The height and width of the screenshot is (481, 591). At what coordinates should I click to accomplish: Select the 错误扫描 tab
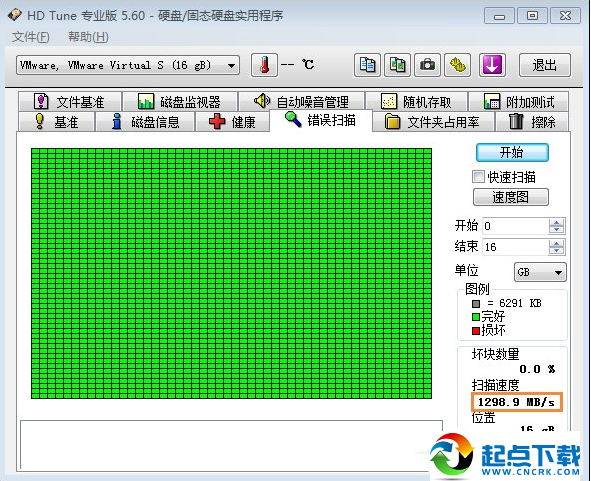(x=321, y=120)
